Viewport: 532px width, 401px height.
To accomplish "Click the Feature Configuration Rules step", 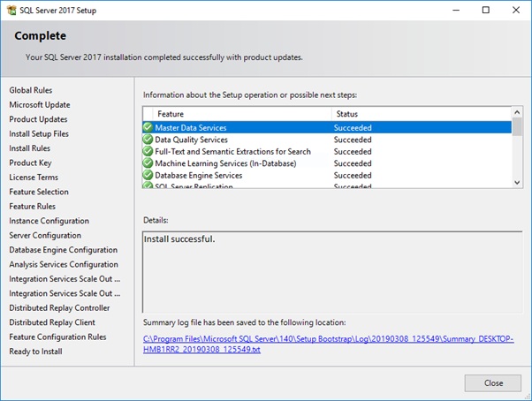I will (57, 337).
